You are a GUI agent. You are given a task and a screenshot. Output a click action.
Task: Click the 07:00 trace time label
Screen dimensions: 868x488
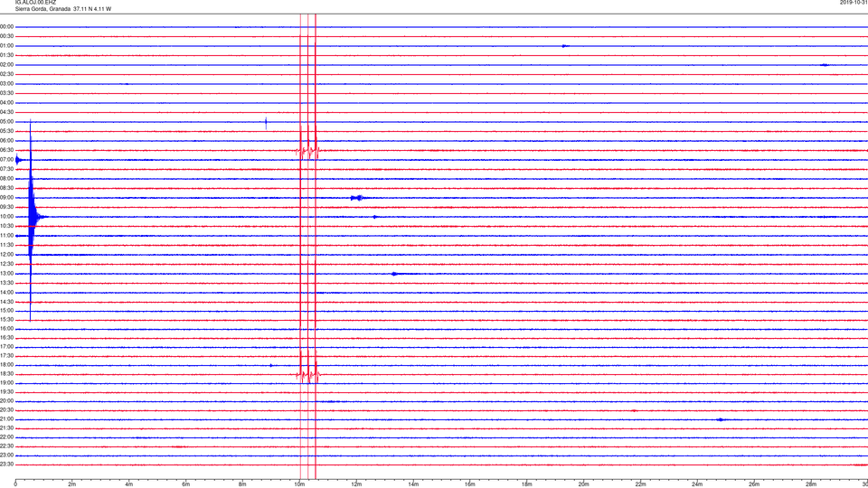pos(6,159)
